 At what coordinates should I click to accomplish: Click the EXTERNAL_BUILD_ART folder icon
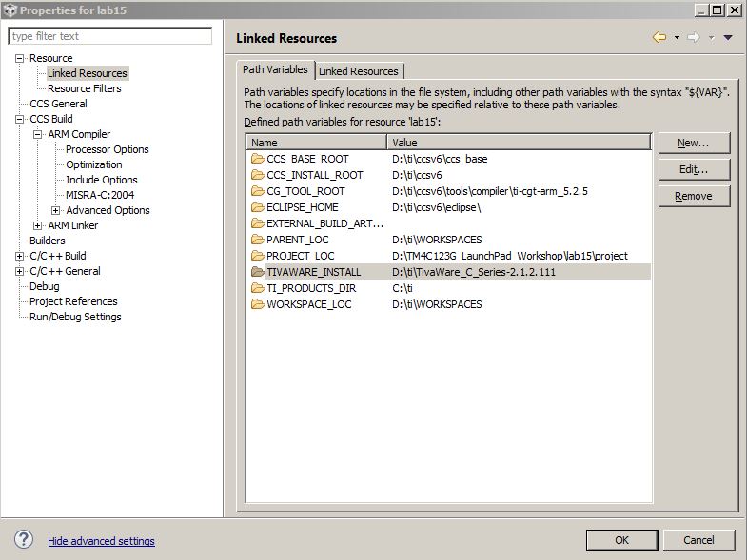(x=258, y=222)
